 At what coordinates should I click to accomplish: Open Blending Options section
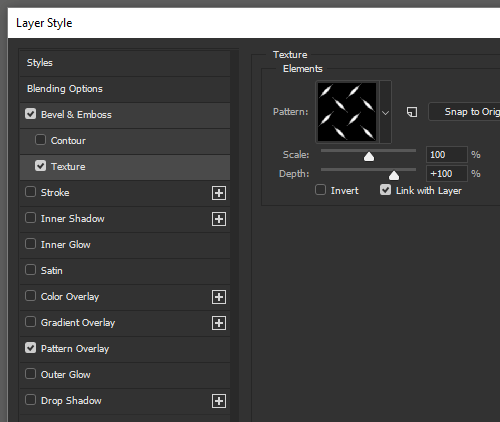pos(125,89)
